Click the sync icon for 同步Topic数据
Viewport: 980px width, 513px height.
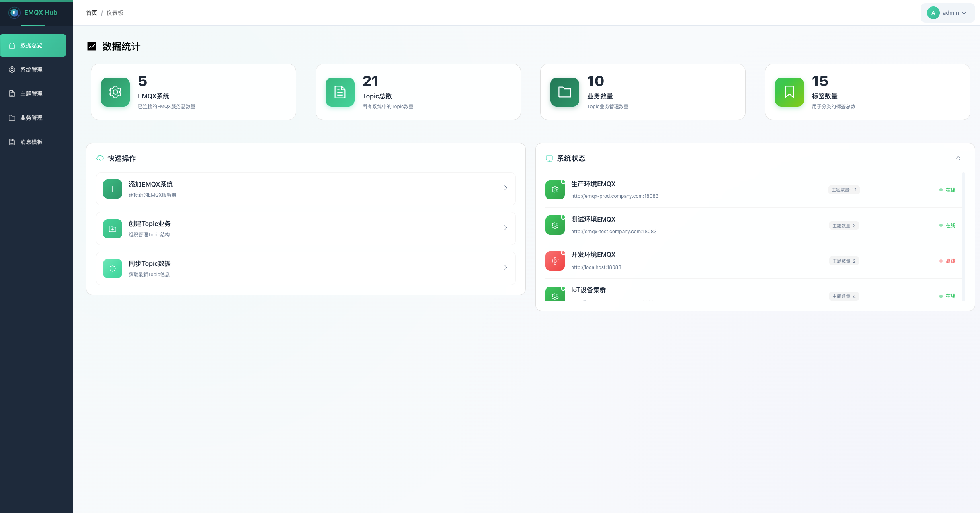coord(113,269)
